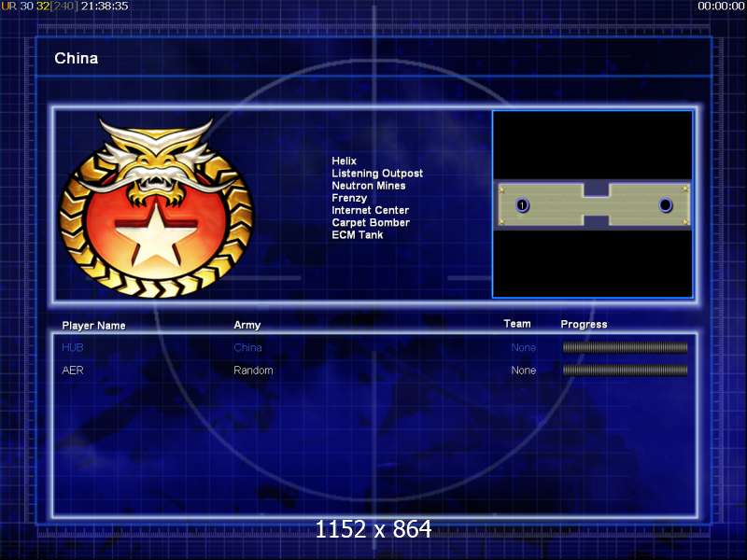The image size is (747, 560).
Task: Click the ECM Tank entry
Action: pos(358,235)
